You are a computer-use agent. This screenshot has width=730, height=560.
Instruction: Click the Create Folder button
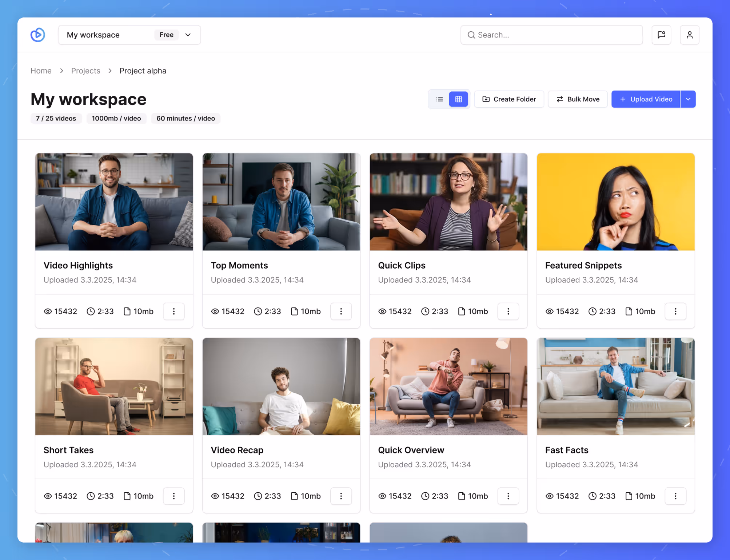click(509, 99)
